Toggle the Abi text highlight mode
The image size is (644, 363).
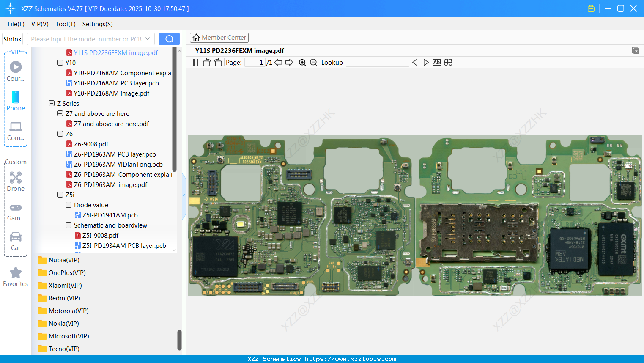click(437, 62)
